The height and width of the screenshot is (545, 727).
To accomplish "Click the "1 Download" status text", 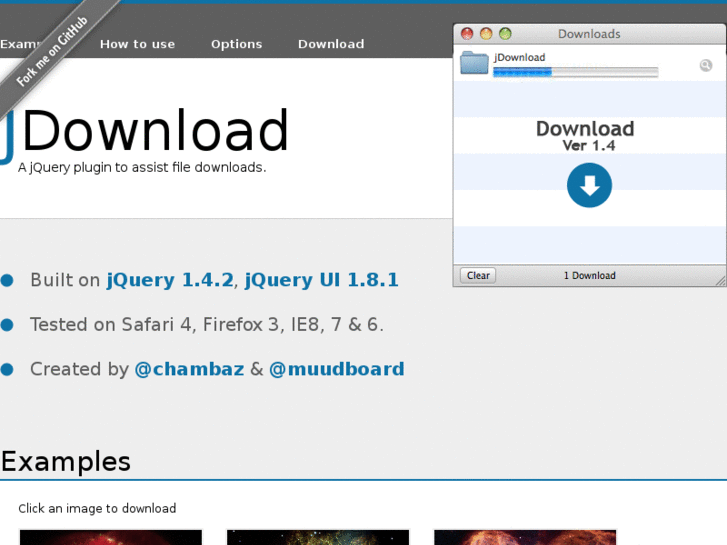I will tap(589, 276).
